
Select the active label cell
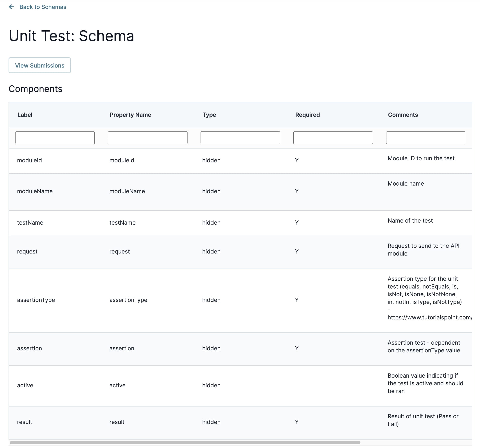25,386
